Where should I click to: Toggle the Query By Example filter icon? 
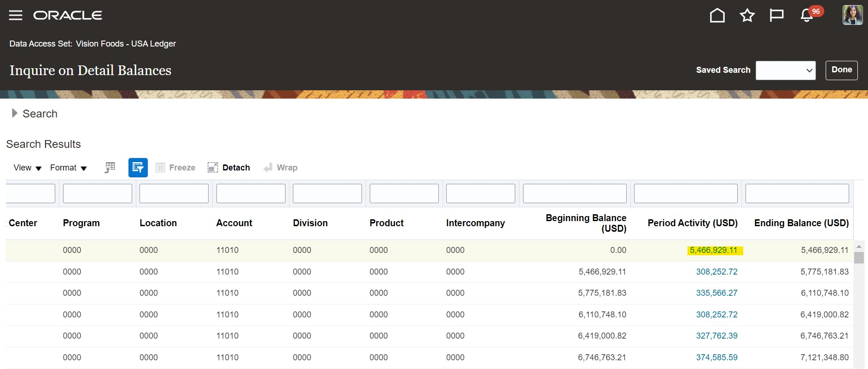(138, 168)
